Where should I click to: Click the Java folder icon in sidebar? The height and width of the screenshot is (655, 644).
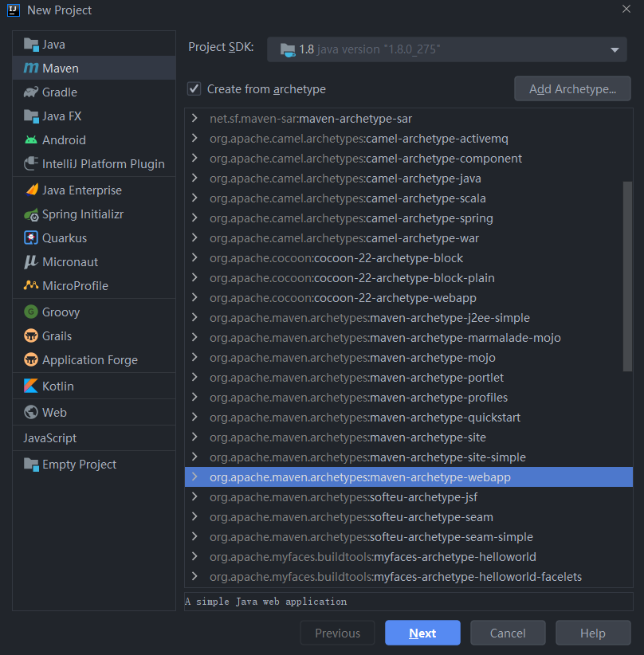pos(31,45)
